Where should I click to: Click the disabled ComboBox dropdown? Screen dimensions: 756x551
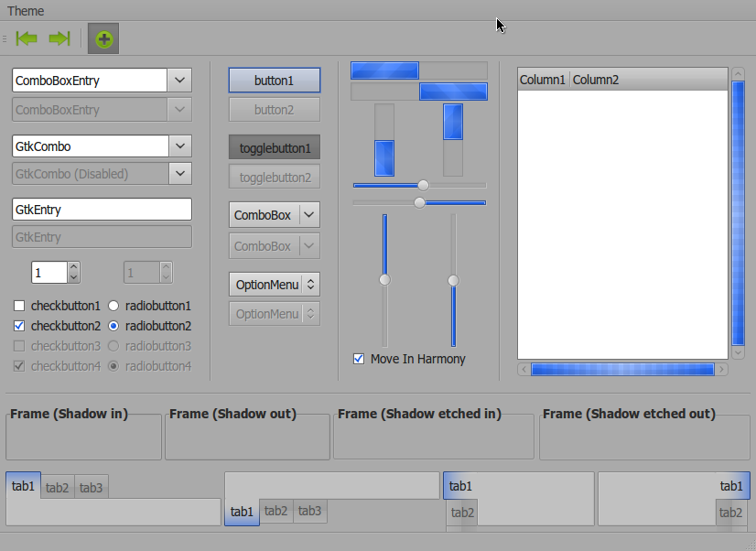275,246
